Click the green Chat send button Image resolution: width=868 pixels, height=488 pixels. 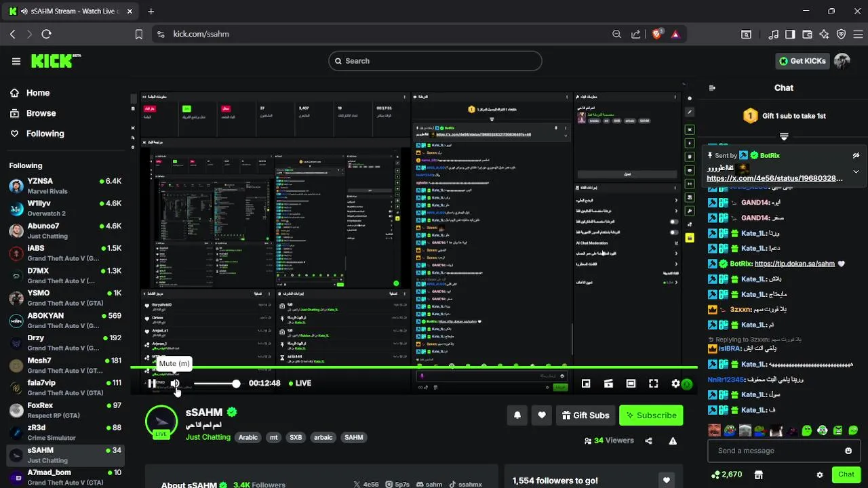846,474
